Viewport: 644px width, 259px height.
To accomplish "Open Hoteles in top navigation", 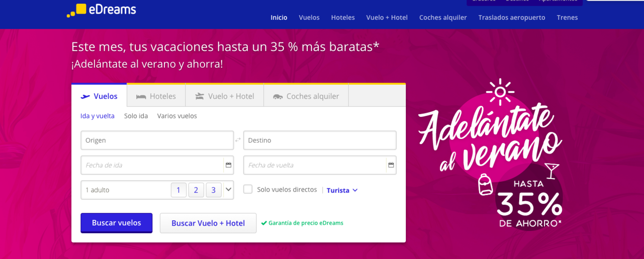I will (x=343, y=17).
